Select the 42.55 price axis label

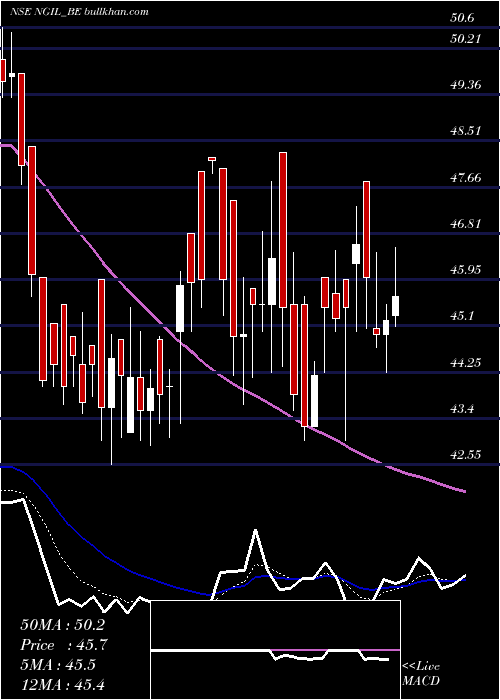point(466,455)
